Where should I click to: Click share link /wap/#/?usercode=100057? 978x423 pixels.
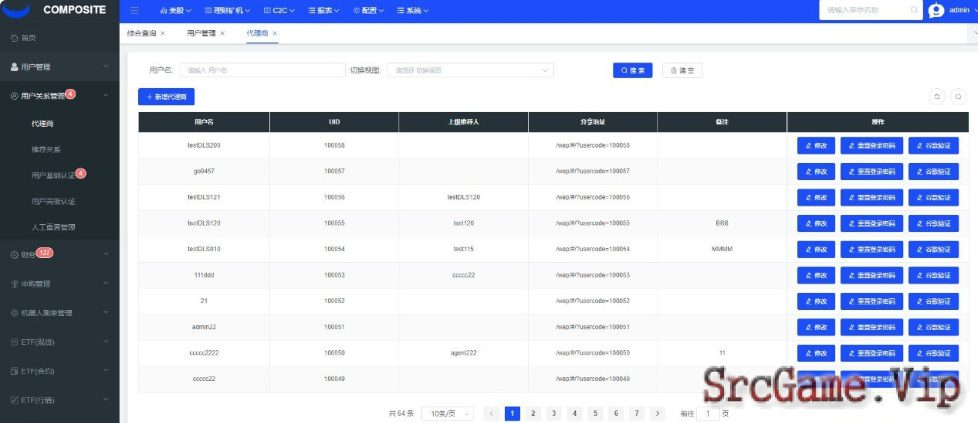pyautogui.click(x=593, y=171)
